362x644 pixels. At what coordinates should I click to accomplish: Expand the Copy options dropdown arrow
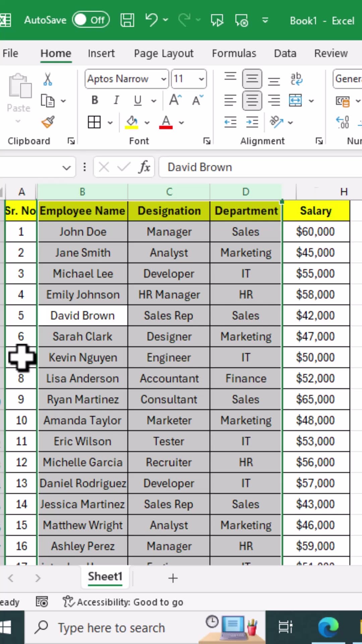[63, 101]
